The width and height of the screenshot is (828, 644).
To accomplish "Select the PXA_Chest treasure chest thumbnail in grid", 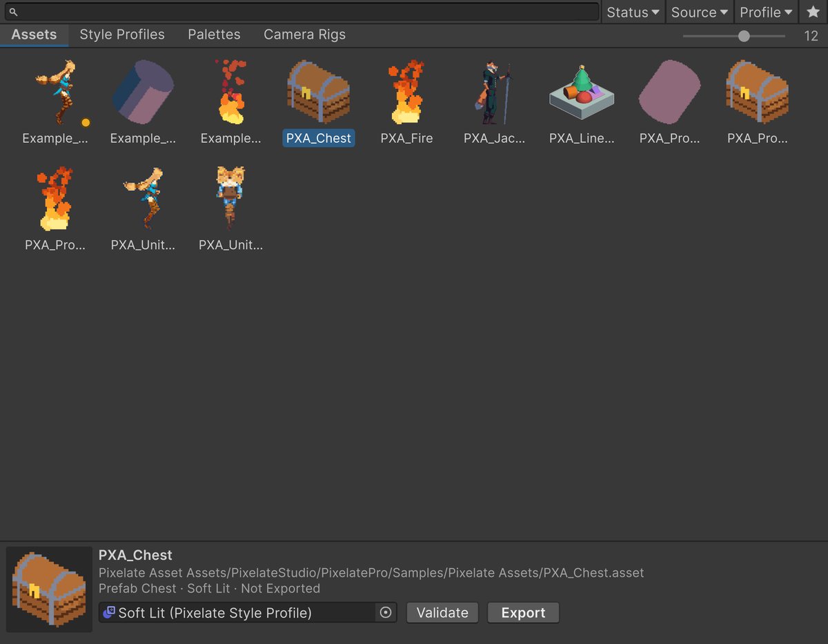I will [x=319, y=92].
